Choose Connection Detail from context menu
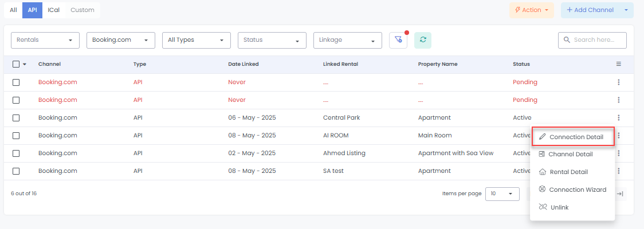This screenshot has height=229, width=644. tap(573, 137)
